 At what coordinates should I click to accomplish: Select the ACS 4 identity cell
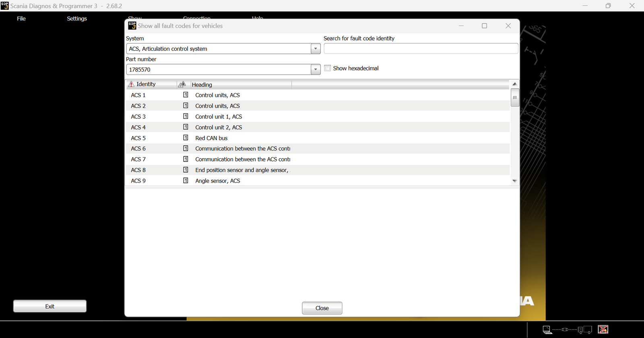(x=138, y=127)
